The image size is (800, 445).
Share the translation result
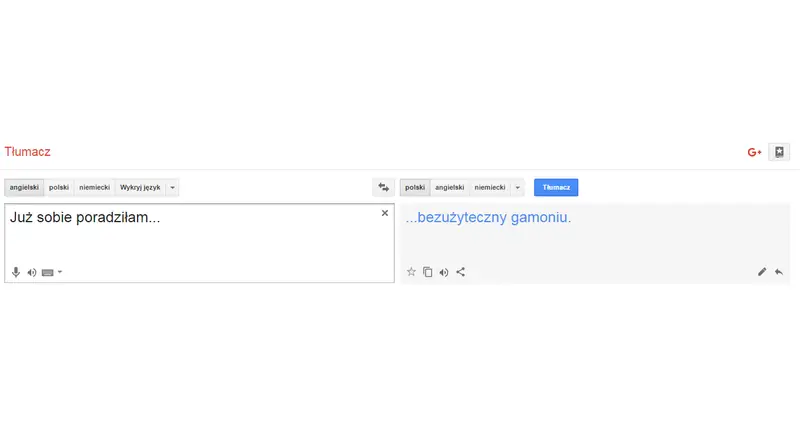pyautogui.click(x=461, y=272)
